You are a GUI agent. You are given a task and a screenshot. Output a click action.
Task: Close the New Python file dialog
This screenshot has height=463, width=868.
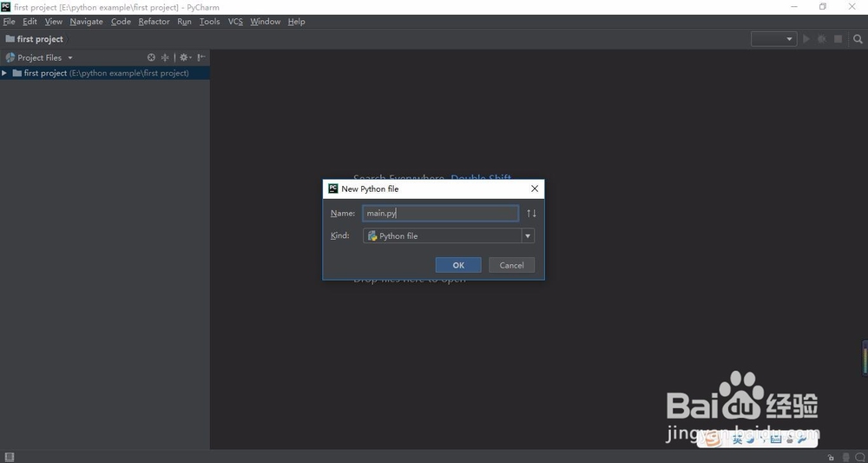coord(535,189)
